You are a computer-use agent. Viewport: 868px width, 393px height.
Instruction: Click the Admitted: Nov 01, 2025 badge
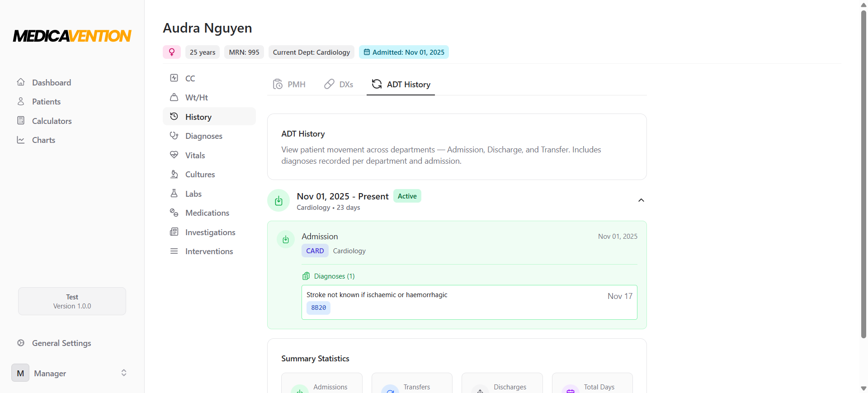coord(404,52)
